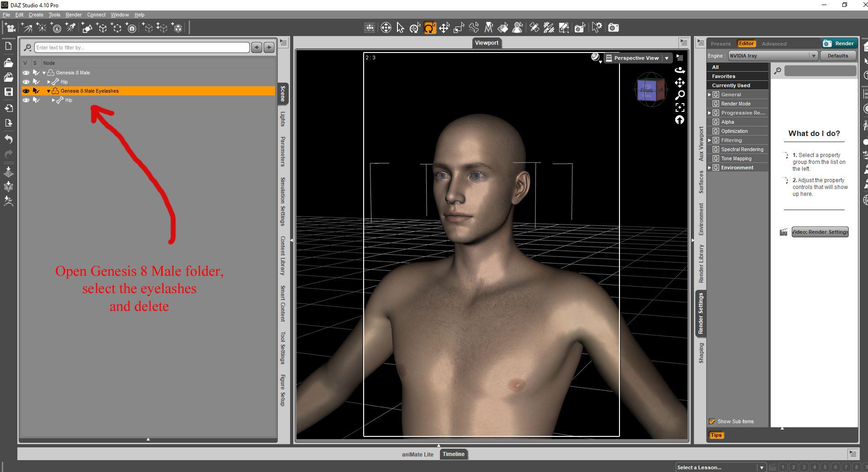Image resolution: width=868 pixels, height=472 pixels.
Task: Select the Translate move tool
Action: click(444, 28)
